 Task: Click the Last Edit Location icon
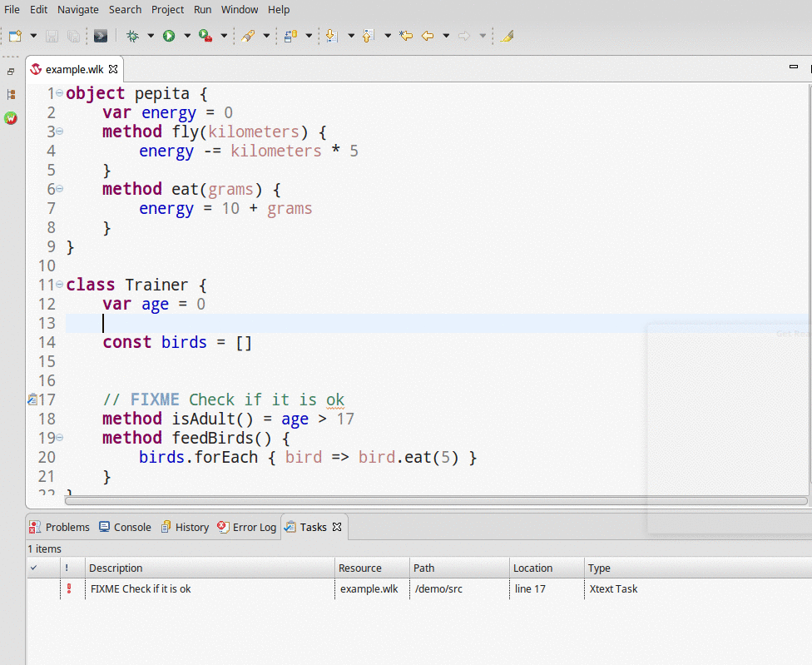pos(406,36)
